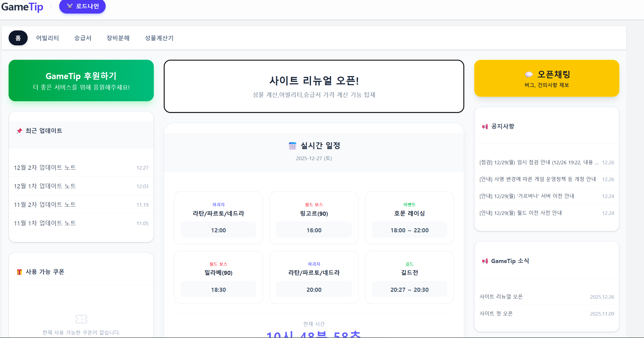Click the calendar icon beside 실시간 일정
Screen dimensions: 644x338
point(292,146)
